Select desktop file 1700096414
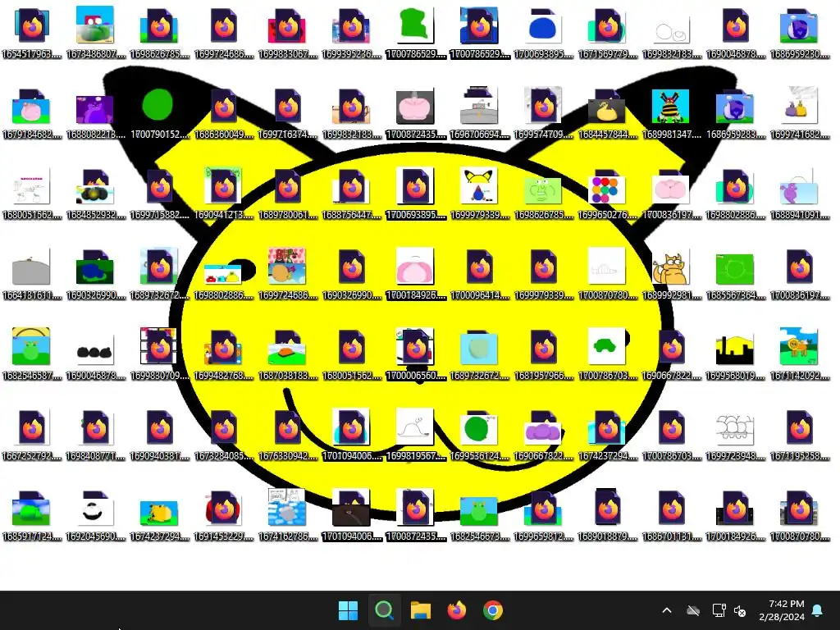The image size is (840, 630). click(479, 273)
